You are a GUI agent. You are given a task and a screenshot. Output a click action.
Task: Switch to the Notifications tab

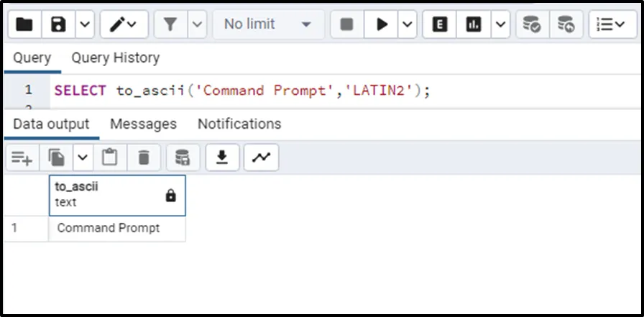click(239, 124)
